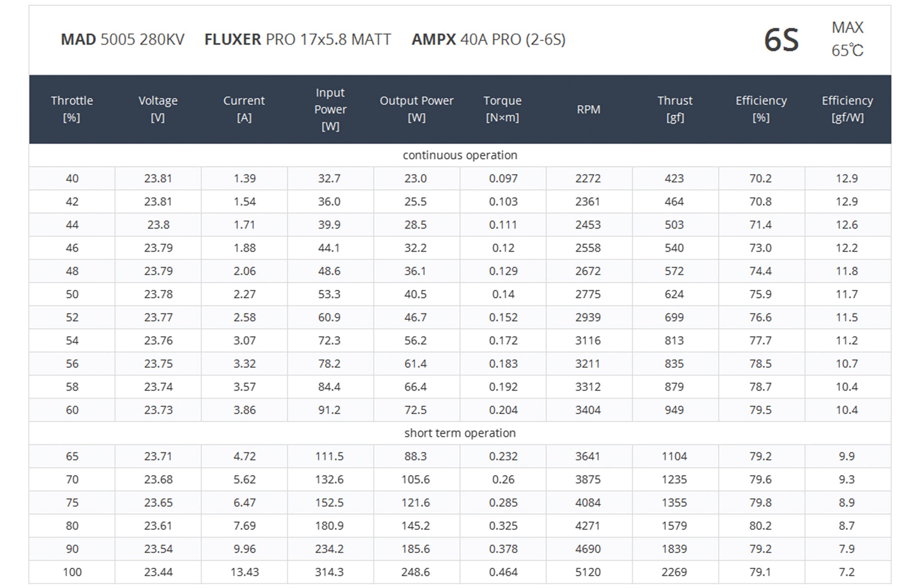This screenshot has height=588, width=924.
Task: Select the 2269 thrust value cell
Action: pyautogui.click(x=674, y=572)
